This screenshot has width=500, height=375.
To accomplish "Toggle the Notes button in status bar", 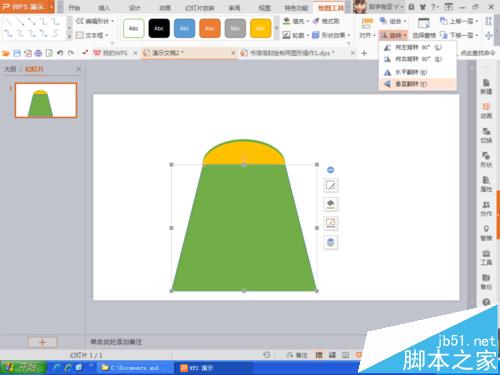I will pos(297,355).
